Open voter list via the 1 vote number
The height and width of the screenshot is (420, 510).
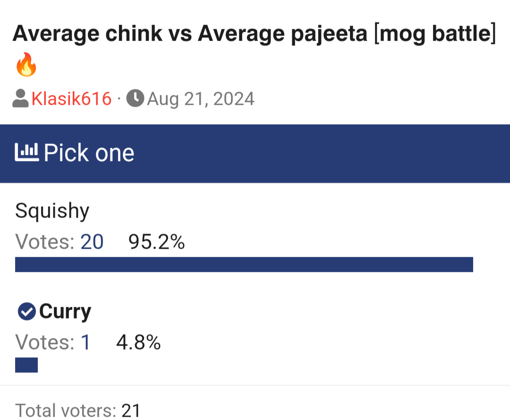point(85,342)
